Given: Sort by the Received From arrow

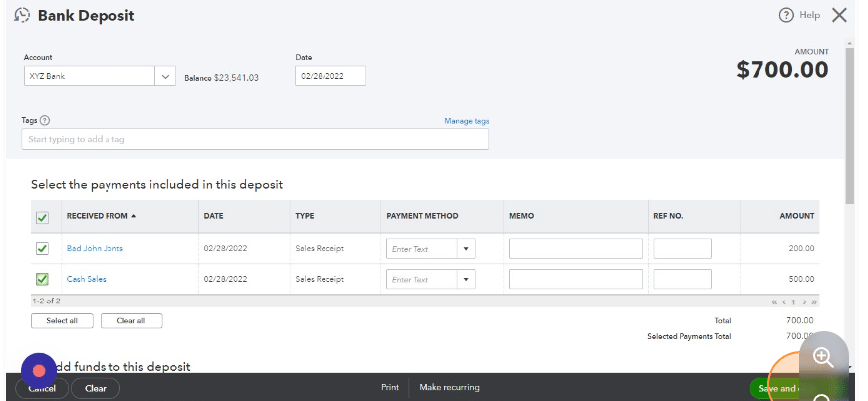Looking at the screenshot, I should [x=134, y=216].
